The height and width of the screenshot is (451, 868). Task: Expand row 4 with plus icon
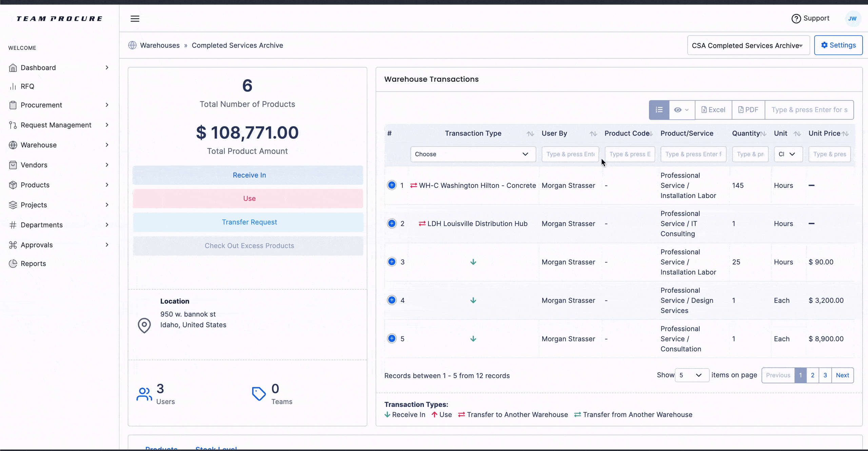[392, 300]
